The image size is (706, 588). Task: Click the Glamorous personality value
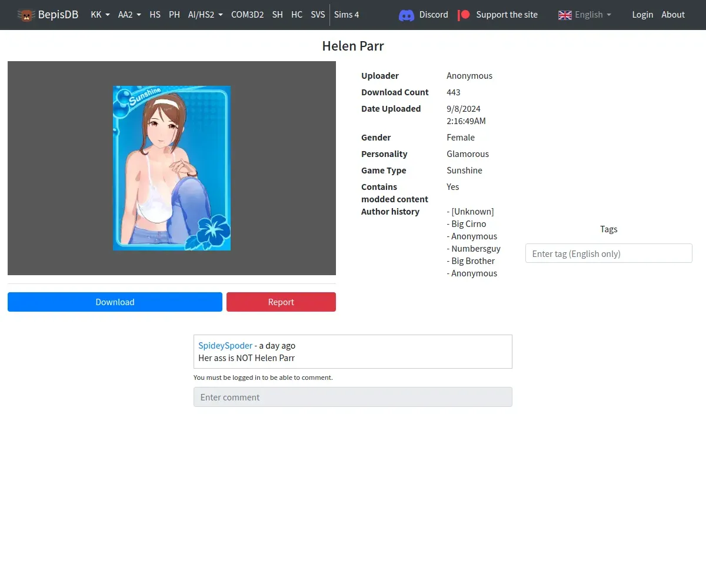pyautogui.click(x=468, y=154)
